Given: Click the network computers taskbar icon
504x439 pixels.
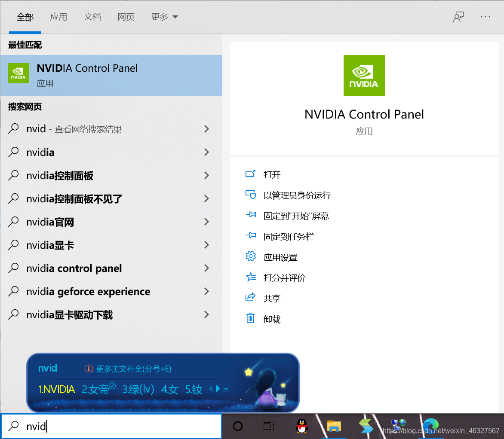Looking at the screenshot, I should coord(398,426).
